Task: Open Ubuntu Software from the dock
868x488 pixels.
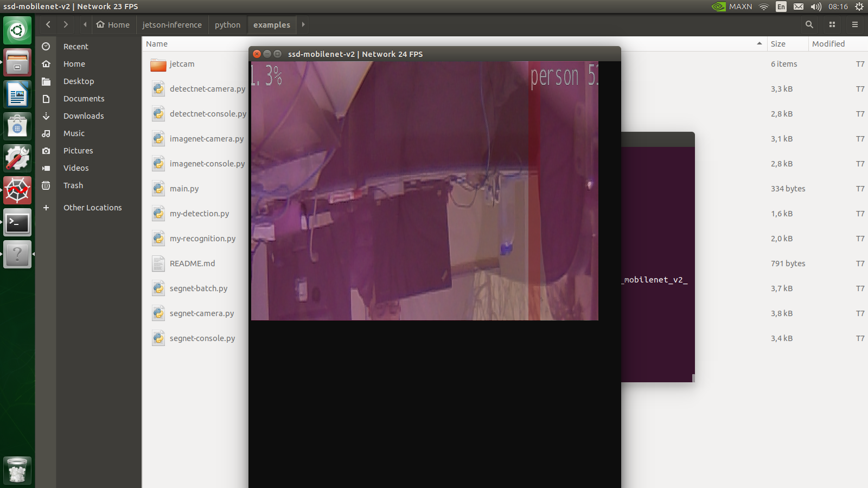Action: coord(17,126)
